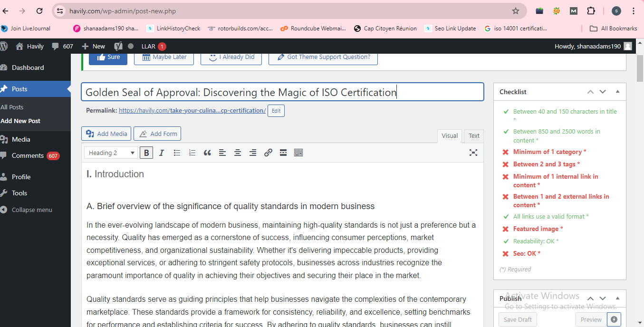The image size is (644, 327).
Task: Click the Yoast SEO icon in admin bar
Action: pyautogui.click(x=119, y=46)
